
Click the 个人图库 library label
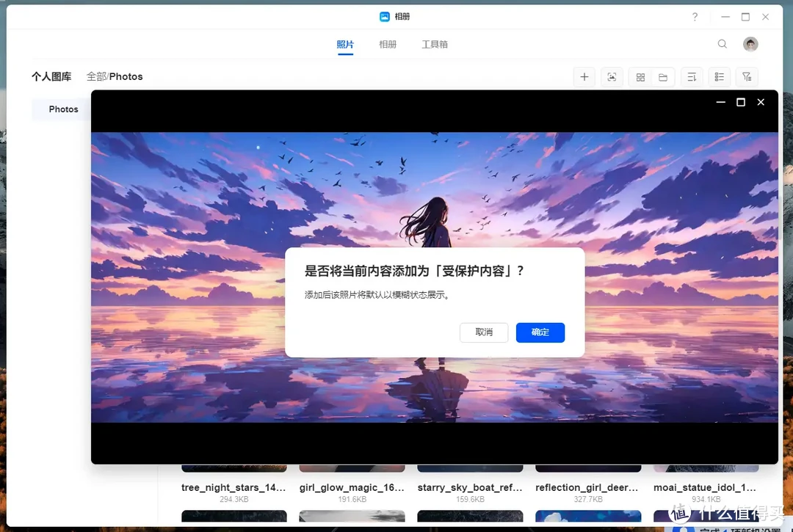pos(51,76)
